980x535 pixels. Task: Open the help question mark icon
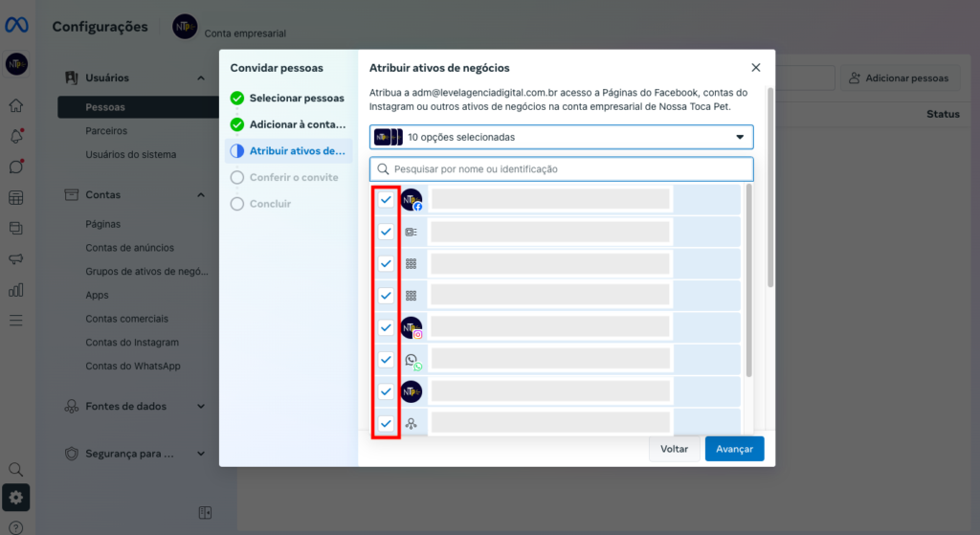click(16, 528)
